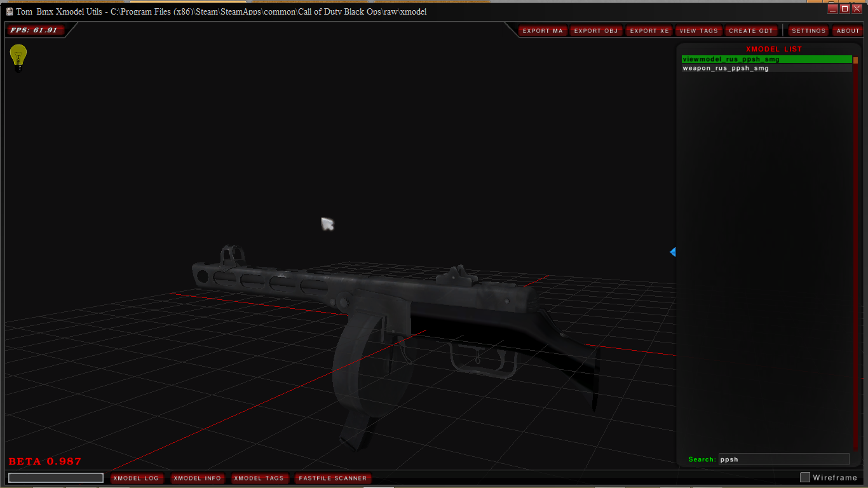
Task: Click the Export XE button
Action: coord(649,30)
